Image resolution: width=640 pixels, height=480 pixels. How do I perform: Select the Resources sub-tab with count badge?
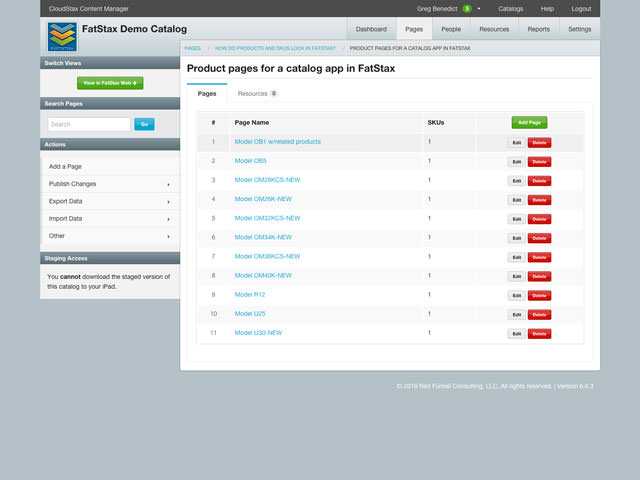[x=258, y=93]
